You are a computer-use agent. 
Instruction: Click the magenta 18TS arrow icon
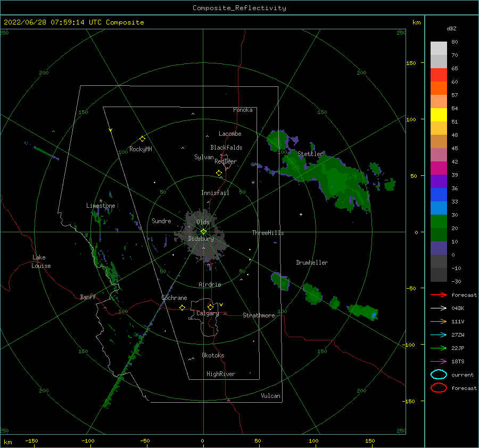click(x=439, y=361)
